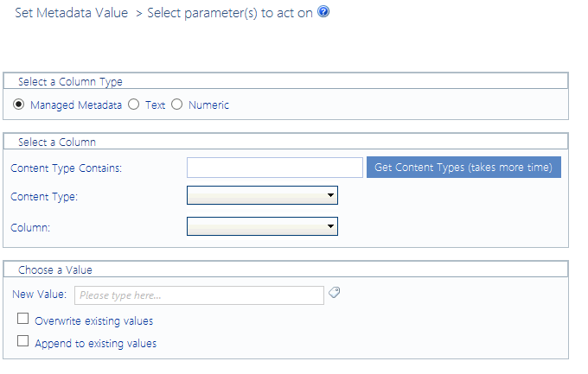Click the help icon beside the page title
Image resolution: width=588 pixels, height=374 pixels.
click(x=323, y=13)
